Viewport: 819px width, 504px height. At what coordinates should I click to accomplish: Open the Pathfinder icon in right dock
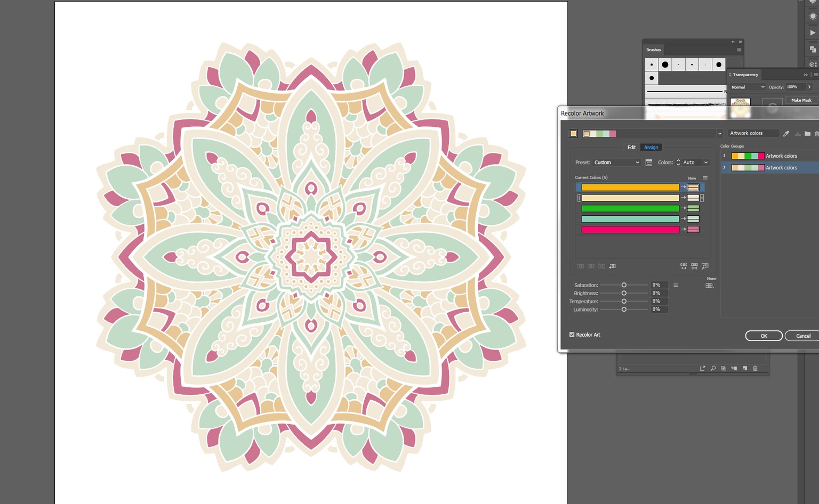coord(813,49)
